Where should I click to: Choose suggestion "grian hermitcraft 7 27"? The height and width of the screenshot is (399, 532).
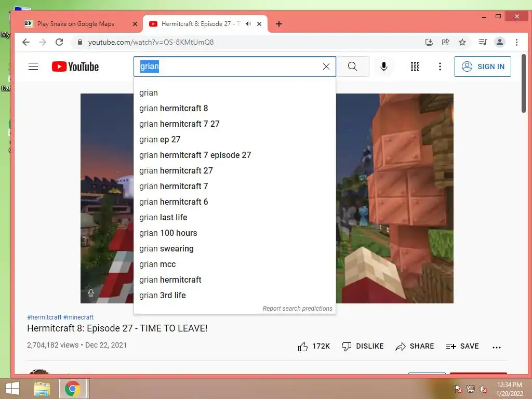click(234, 124)
